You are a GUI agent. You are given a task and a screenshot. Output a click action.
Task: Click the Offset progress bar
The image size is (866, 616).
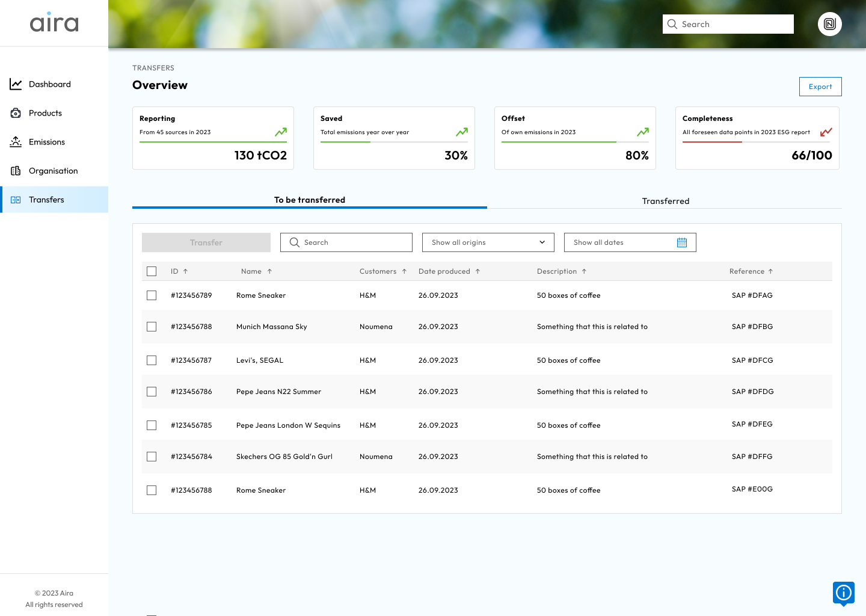575,142
